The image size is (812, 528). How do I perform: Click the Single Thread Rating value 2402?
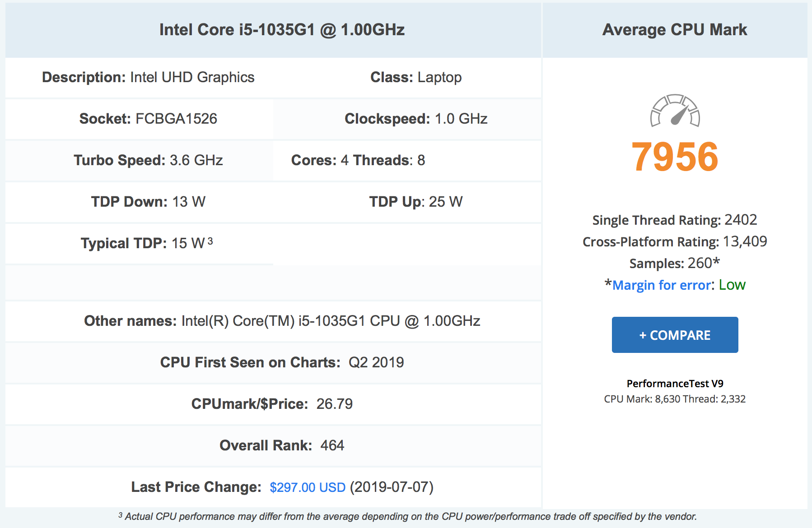pyautogui.click(x=741, y=220)
